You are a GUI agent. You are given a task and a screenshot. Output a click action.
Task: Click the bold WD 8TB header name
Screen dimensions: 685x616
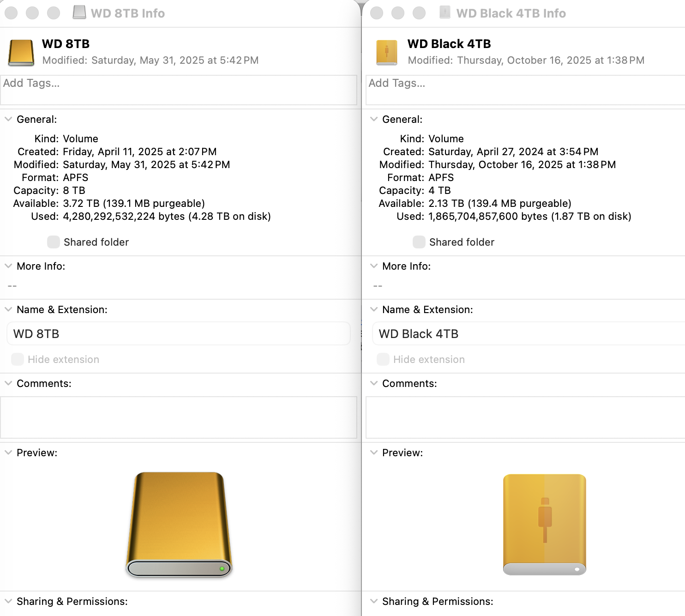coord(66,44)
